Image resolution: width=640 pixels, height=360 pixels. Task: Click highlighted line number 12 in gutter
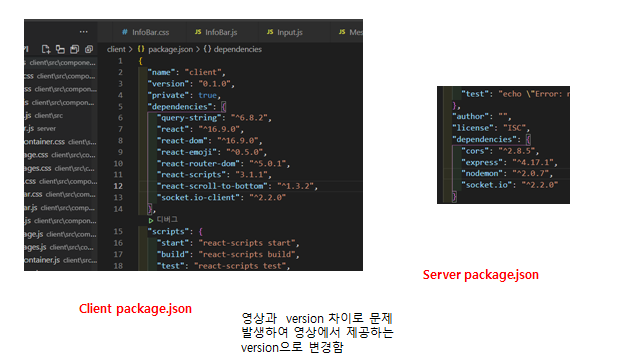(x=118, y=186)
